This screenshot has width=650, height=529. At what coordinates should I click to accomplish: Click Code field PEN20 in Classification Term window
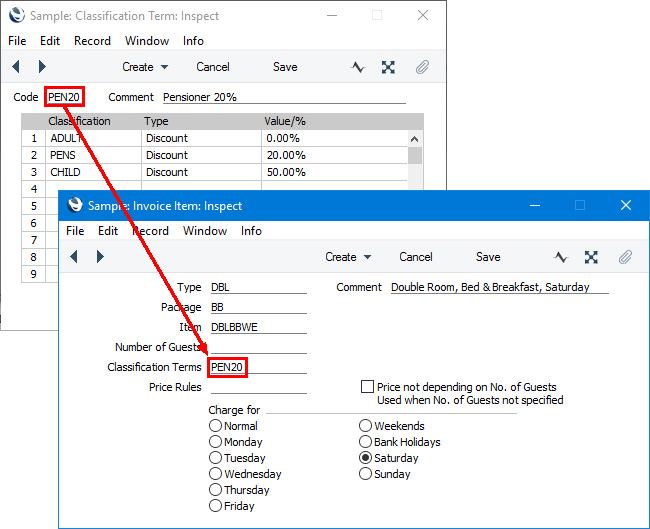(64, 97)
